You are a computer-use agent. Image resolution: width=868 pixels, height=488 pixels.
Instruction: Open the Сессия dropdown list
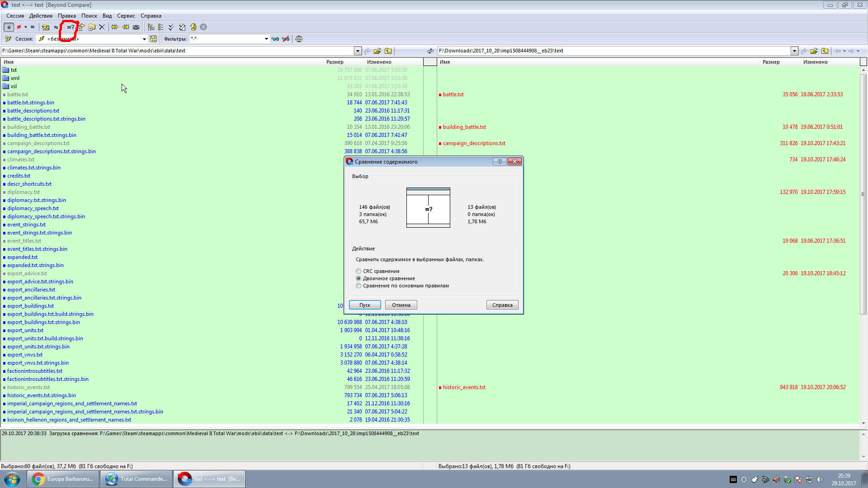(x=144, y=39)
